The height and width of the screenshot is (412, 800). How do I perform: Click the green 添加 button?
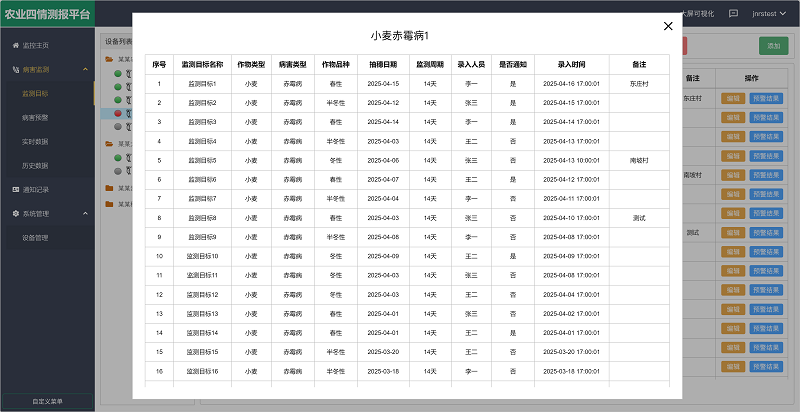point(773,46)
